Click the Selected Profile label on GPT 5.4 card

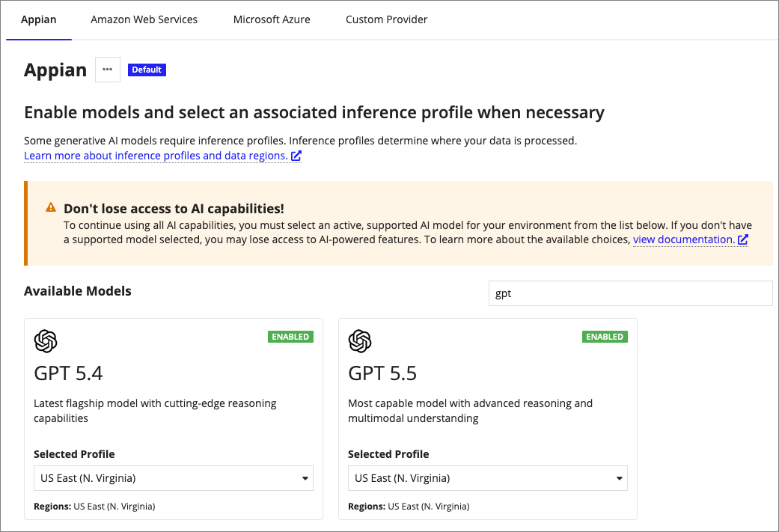[x=75, y=454]
